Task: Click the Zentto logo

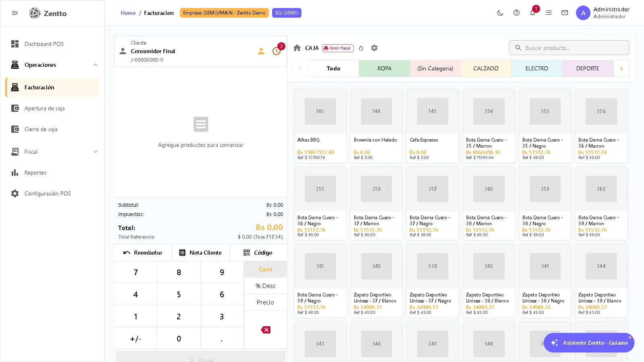Action: click(x=48, y=13)
